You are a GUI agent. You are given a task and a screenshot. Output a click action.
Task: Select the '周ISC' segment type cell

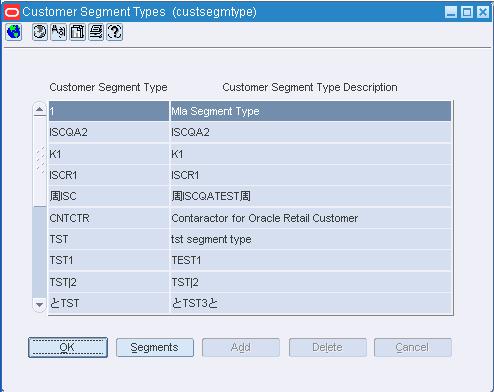[x=109, y=196]
